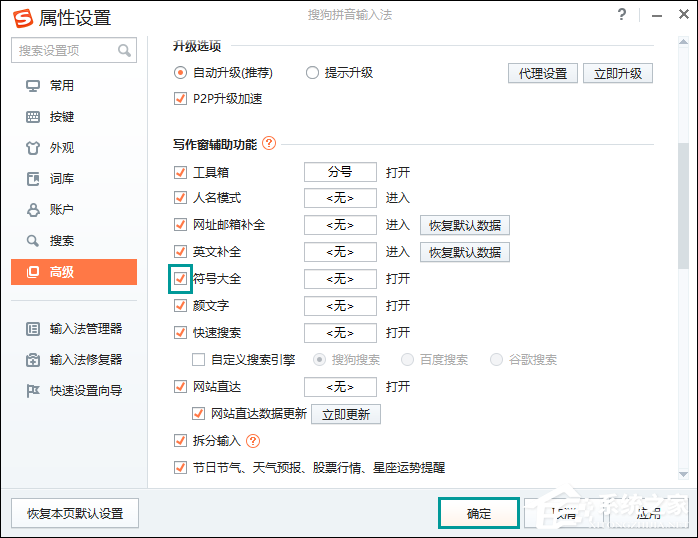
Task: Click the 颜文字 hotkey field
Action: [x=340, y=306]
